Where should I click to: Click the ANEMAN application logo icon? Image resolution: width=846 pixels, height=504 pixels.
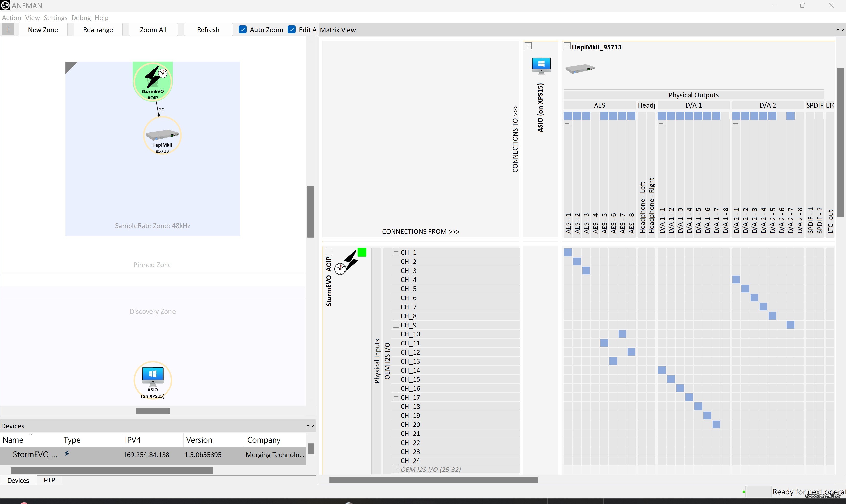click(x=5, y=5)
